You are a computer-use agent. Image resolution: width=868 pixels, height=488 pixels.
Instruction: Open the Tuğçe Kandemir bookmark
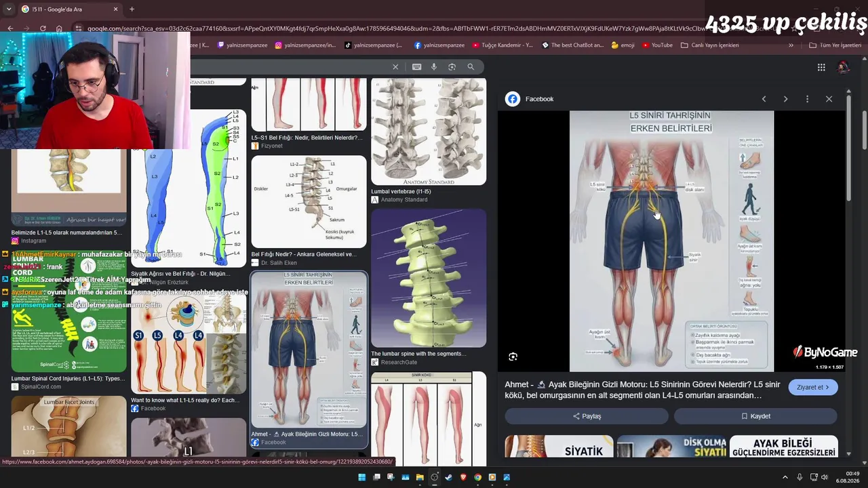pos(501,45)
